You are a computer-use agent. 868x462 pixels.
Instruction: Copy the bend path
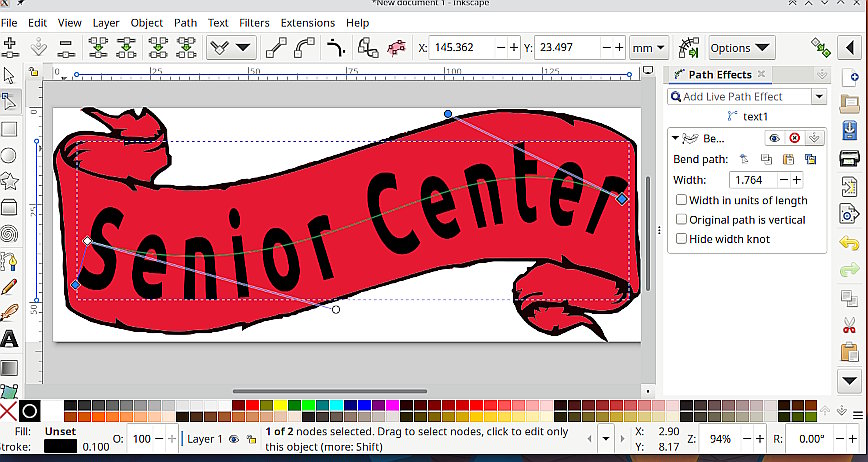coord(766,159)
